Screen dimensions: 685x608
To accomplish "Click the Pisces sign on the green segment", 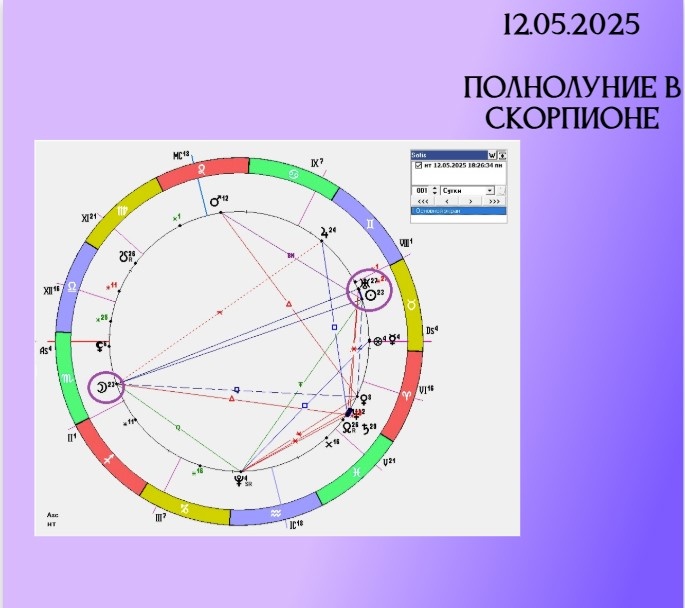I will point(357,472).
